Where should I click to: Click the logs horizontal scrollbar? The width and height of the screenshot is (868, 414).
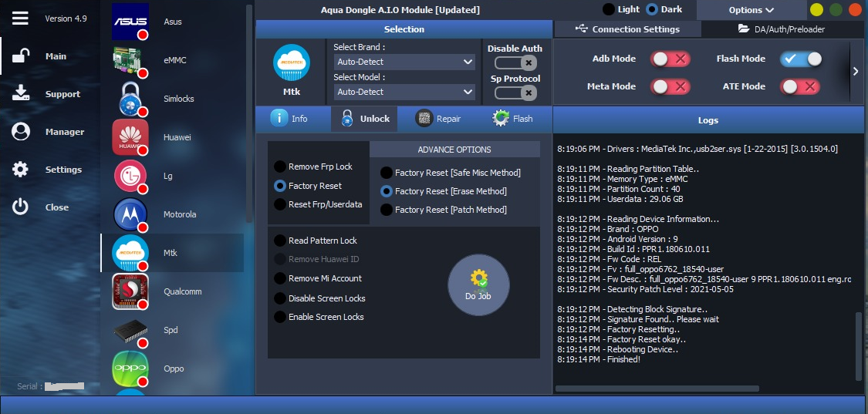tap(657, 389)
